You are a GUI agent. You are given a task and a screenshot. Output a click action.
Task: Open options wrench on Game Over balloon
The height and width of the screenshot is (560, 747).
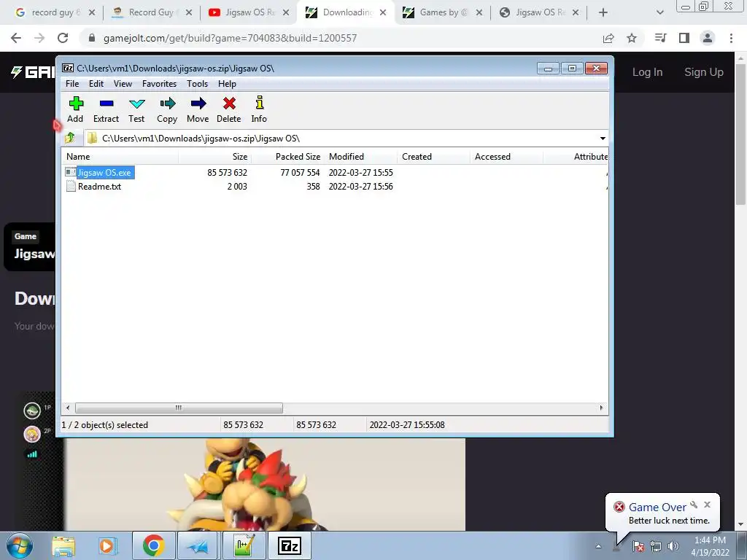tap(694, 505)
